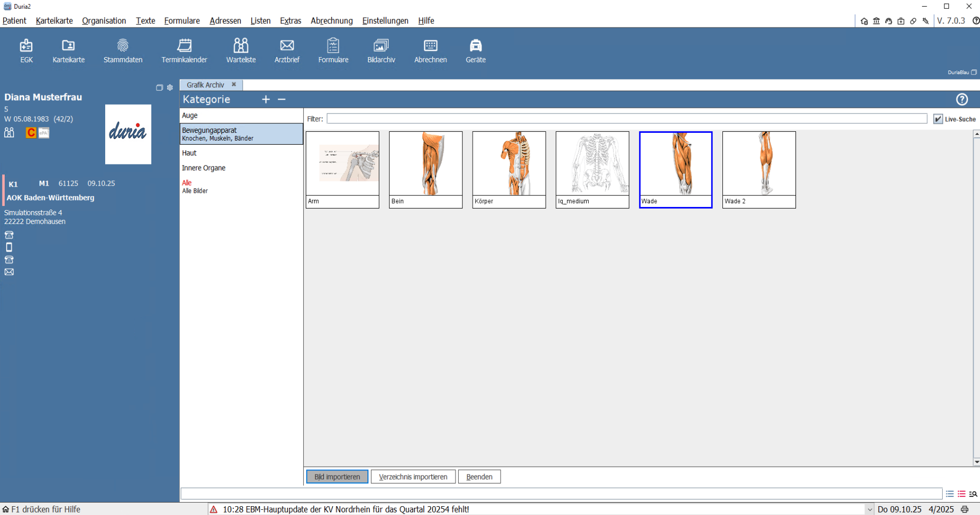Open the Abrechnung menu
This screenshot has width=980, height=515.
pyautogui.click(x=331, y=21)
